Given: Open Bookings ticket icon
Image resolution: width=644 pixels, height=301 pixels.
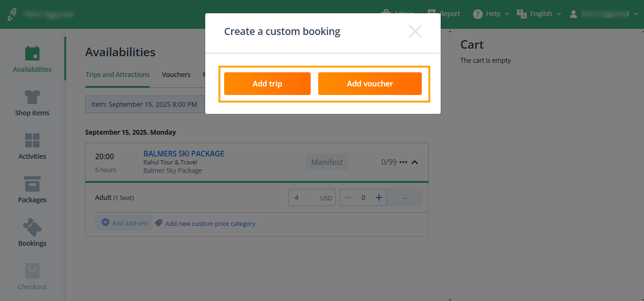Looking at the screenshot, I should coord(32,228).
